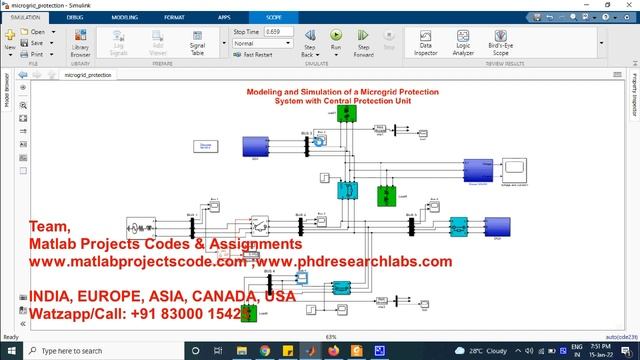Click the search magnifier in title toolbar
The height and width of the screenshot is (360, 640).
coord(573,17)
